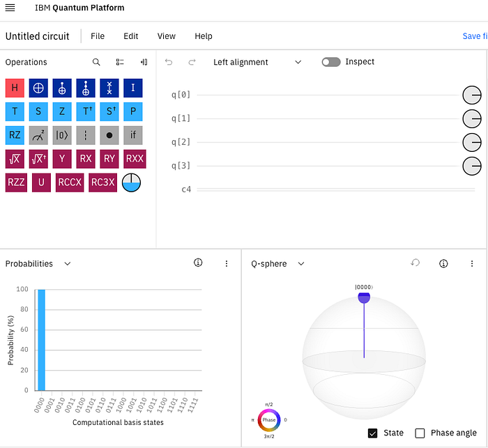The width and height of the screenshot is (488, 448).
Task: Click the |0000⟩ state node on Q-sphere
Action: pos(364,298)
